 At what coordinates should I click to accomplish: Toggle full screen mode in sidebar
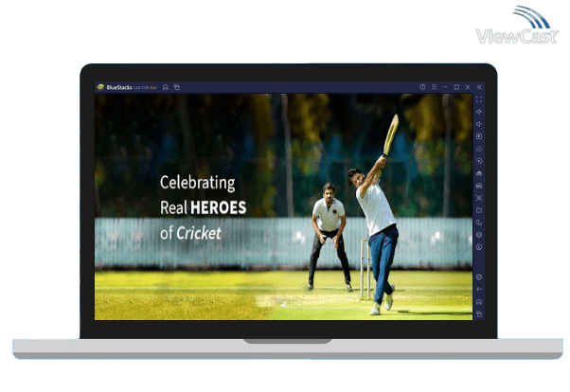(x=479, y=99)
